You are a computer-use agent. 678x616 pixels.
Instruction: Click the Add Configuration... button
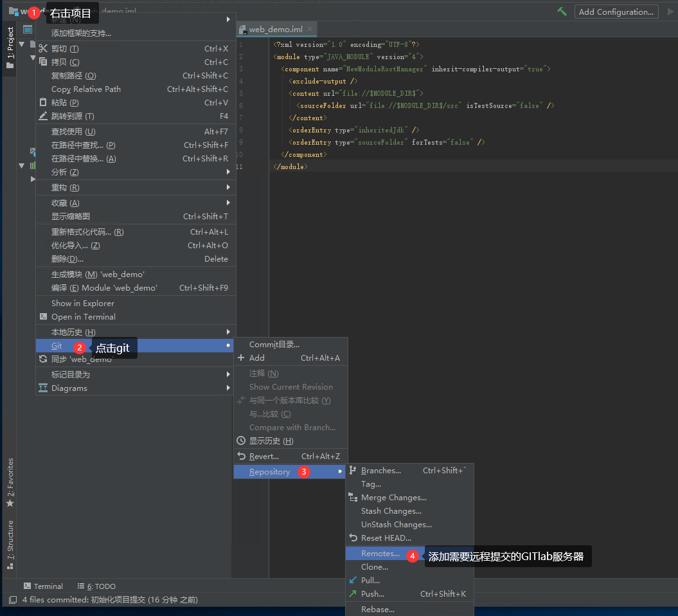point(616,12)
